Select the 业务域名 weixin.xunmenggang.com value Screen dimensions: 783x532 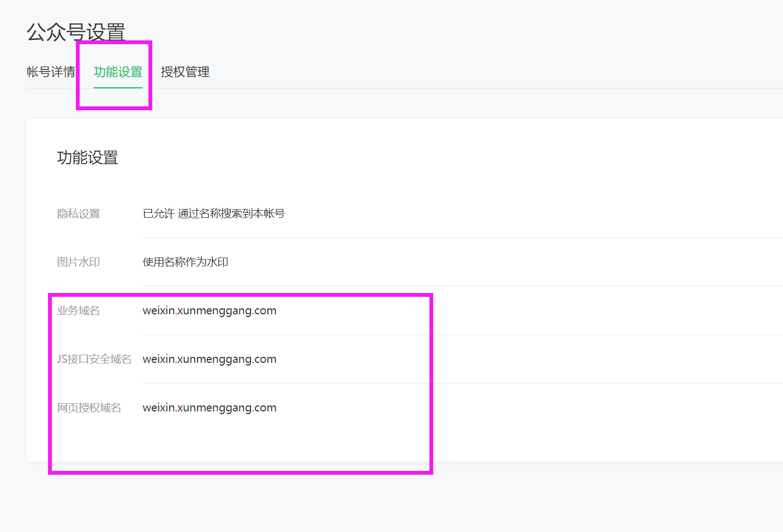(210, 311)
